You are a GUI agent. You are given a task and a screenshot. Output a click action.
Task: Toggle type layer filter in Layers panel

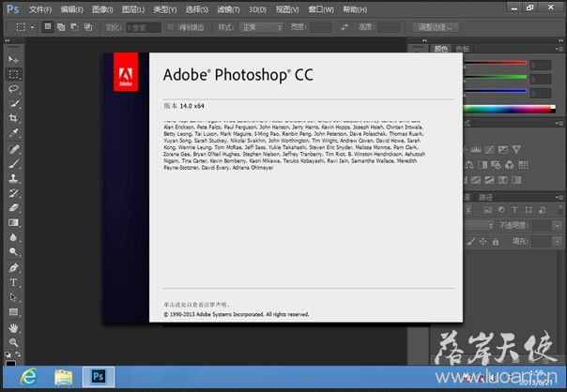(514, 210)
